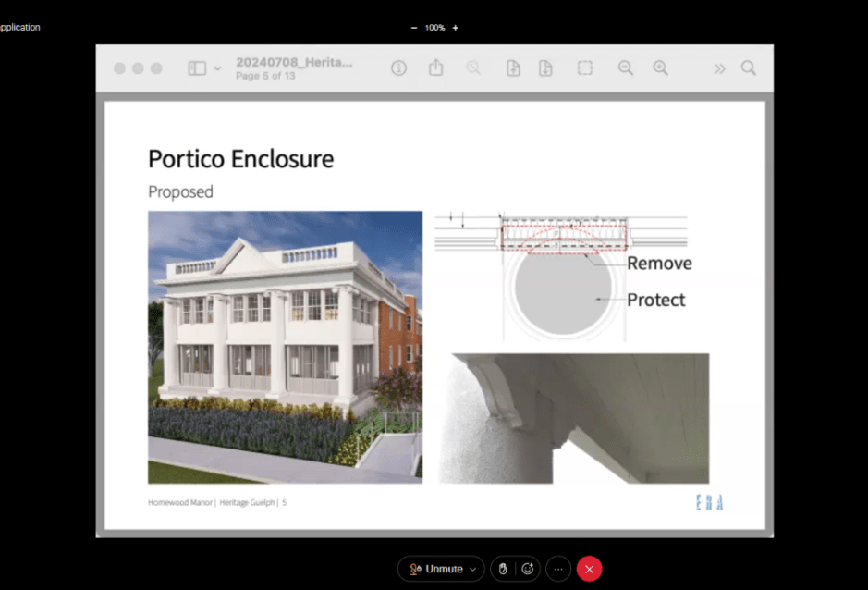The image size is (868, 590).
Task: Open the more options ellipsis menu
Action: coord(558,569)
